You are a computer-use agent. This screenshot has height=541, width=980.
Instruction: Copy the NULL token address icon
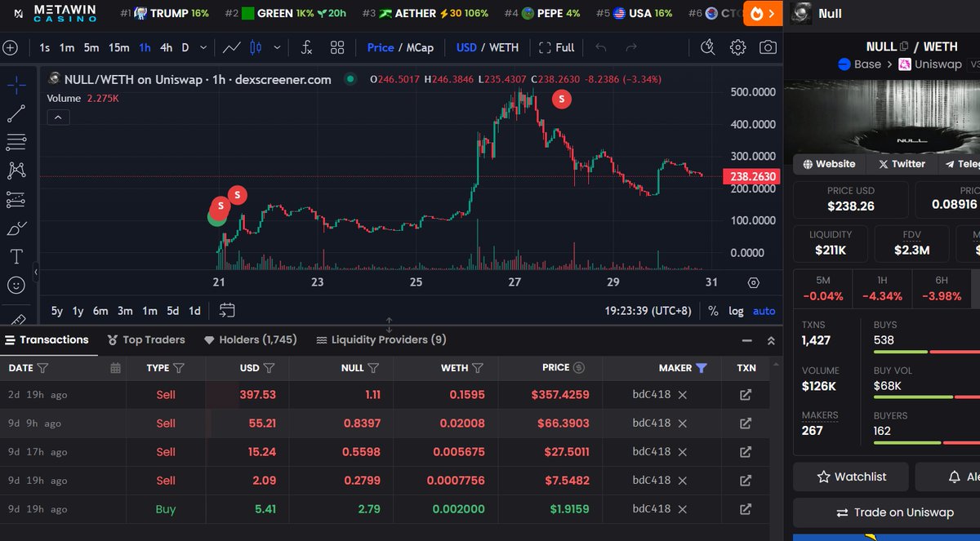[904, 47]
